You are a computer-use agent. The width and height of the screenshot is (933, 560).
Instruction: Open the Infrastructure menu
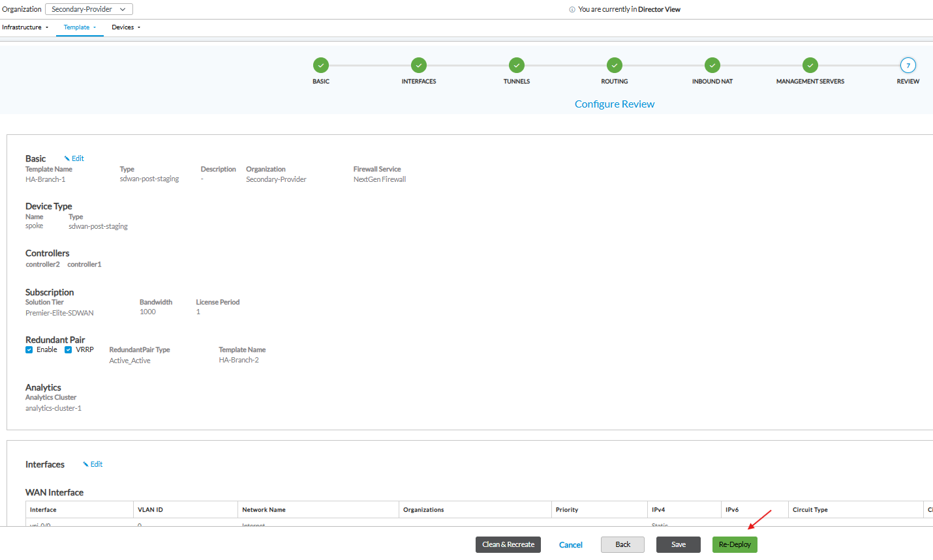click(25, 27)
